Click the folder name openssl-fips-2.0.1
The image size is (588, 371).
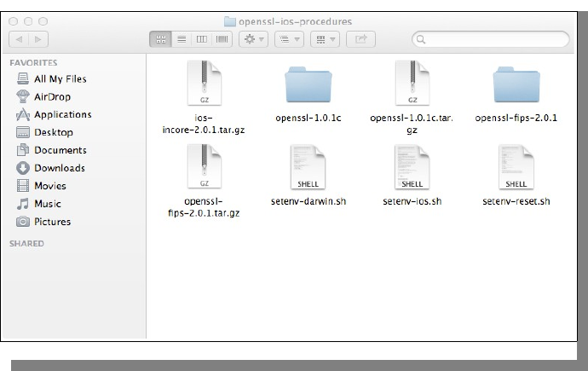tap(516, 119)
